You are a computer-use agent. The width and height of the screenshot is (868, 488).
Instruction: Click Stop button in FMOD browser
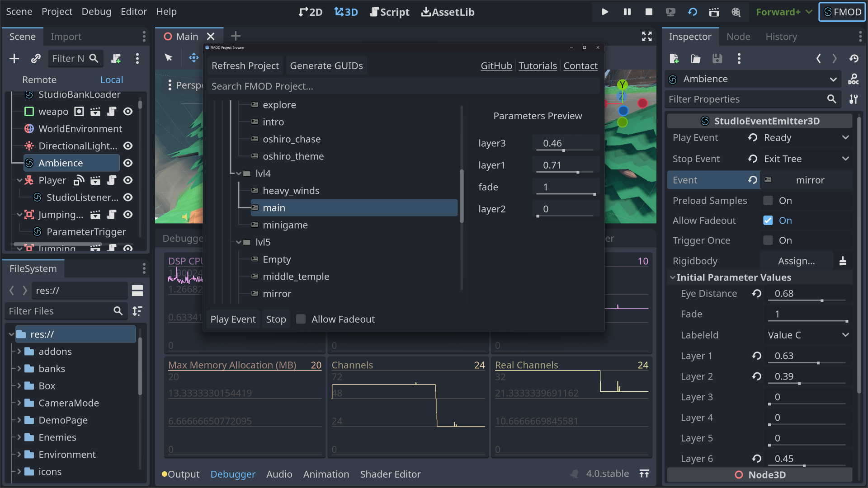click(x=276, y=319)
